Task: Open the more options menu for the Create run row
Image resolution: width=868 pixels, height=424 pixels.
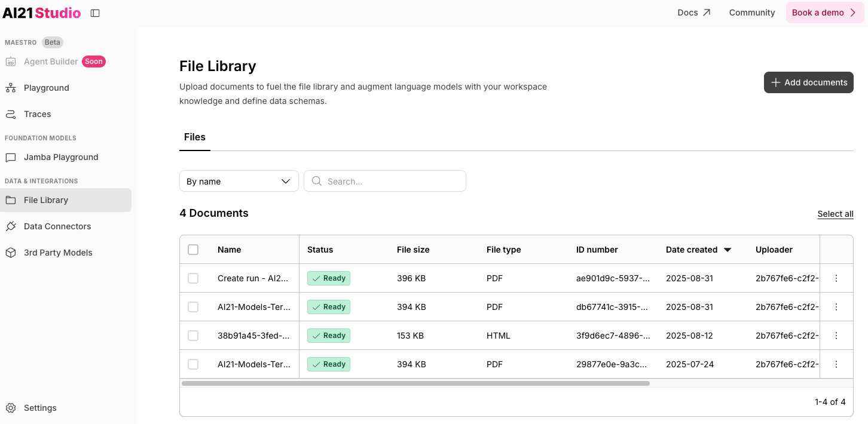Action: [836, 278]
